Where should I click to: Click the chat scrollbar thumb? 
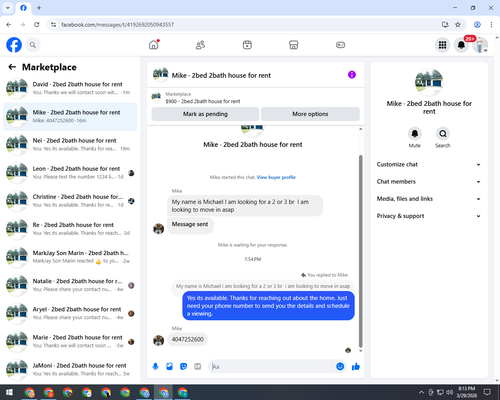click(x=360, y=251)
